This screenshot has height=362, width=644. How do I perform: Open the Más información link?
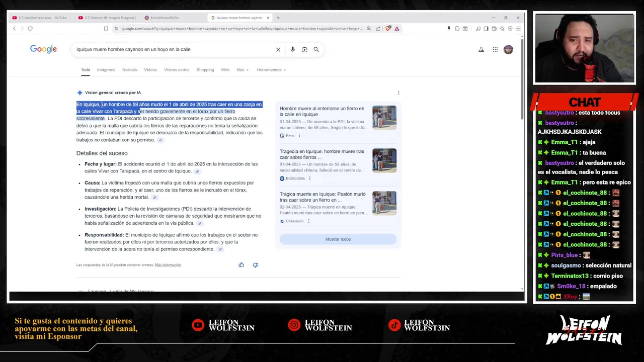tap(168, 265)
